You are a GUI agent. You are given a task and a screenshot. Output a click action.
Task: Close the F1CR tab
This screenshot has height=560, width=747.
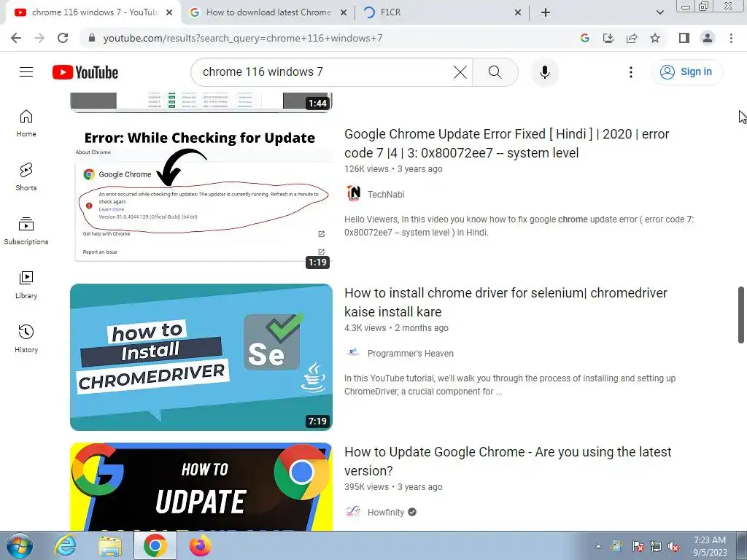(518, 12)
